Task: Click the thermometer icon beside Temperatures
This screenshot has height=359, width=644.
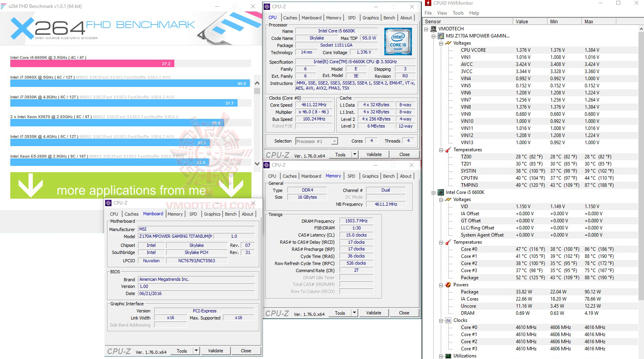Action: [x=447, y=150]
